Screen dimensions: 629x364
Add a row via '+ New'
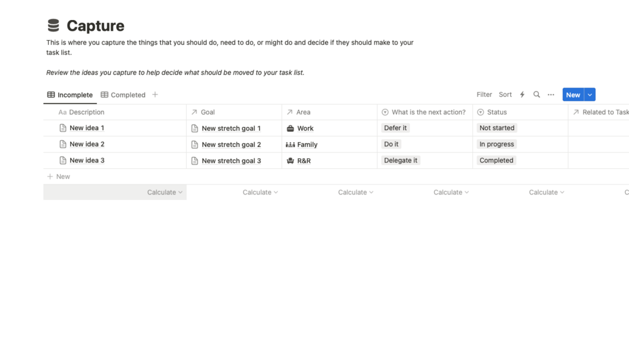[x=59, y=177]
